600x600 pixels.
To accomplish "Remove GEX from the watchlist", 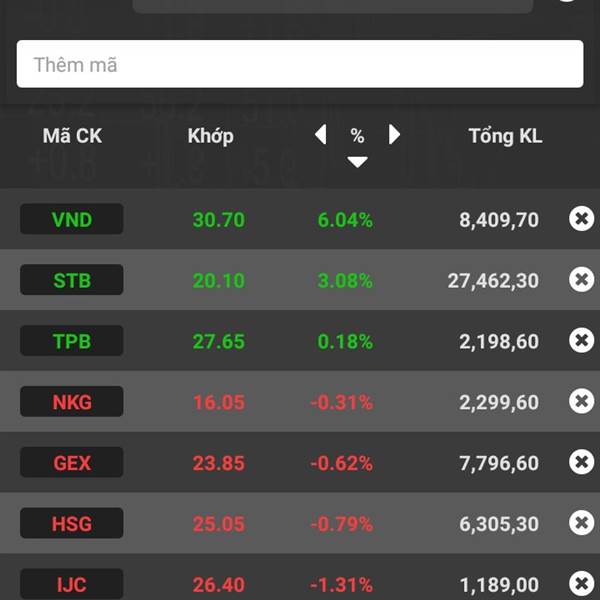I will pos(581,462).
